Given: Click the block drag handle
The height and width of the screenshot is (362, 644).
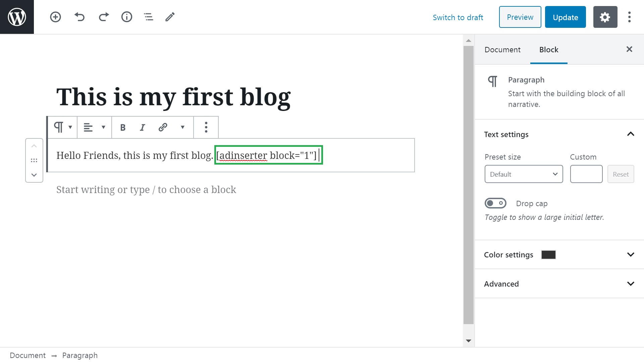Looking at the screenshot, I should [34, 161].
